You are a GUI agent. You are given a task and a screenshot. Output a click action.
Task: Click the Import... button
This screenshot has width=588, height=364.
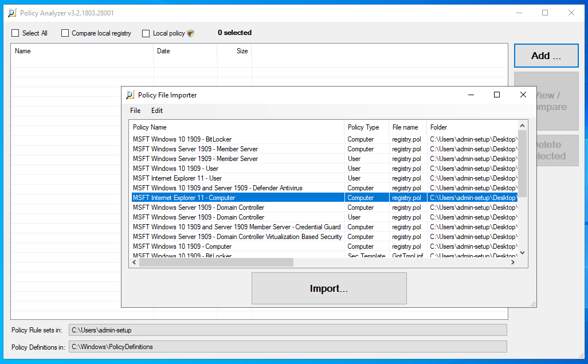click(x=329, y=288)
